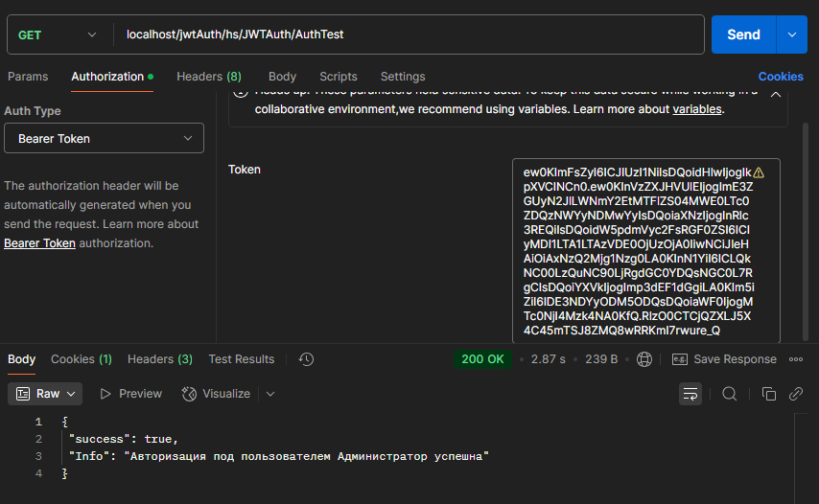Open the Raw format dropdown

pos(46,394)
